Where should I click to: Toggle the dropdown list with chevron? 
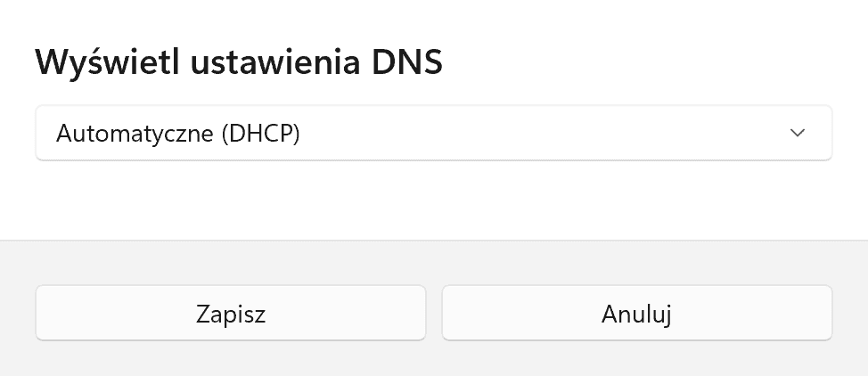797,133
